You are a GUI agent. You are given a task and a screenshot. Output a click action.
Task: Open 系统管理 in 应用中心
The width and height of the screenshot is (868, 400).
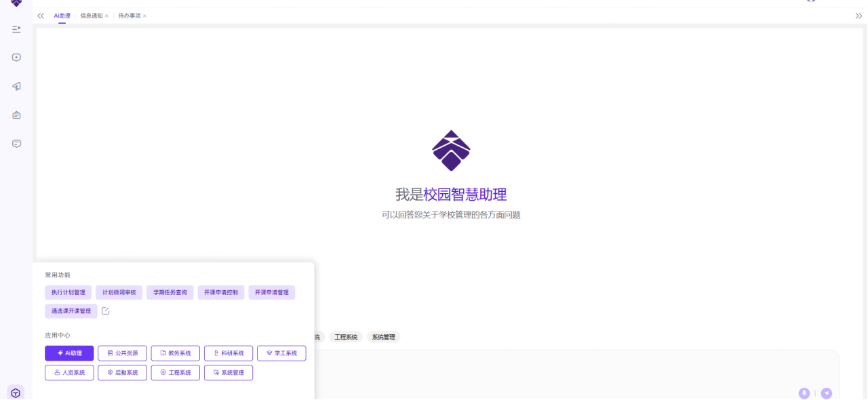(x=229, y=373)
